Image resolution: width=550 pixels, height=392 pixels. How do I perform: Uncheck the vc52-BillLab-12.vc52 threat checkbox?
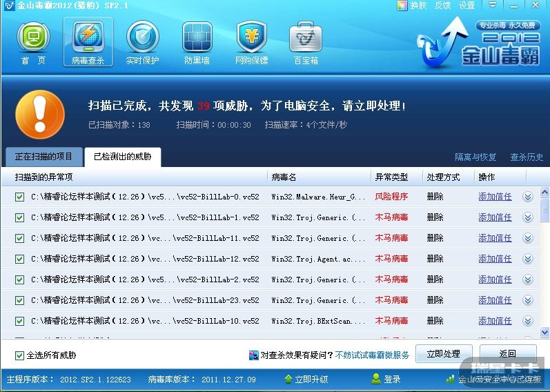[x=19, y=259]
